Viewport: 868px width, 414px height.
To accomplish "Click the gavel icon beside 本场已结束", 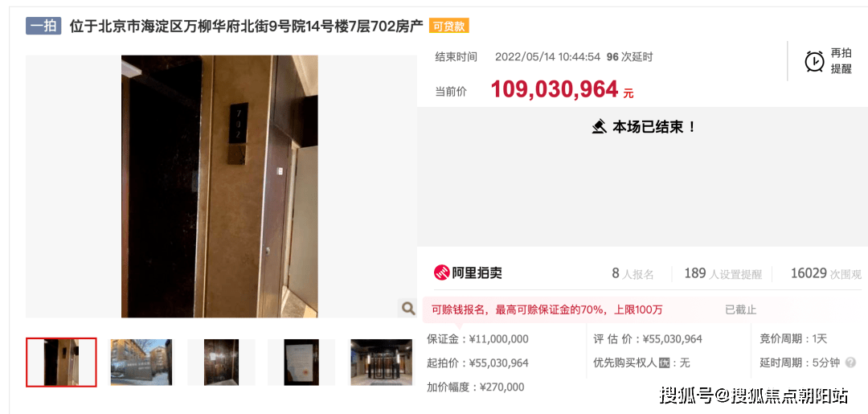I will pyautogui.click(x=599, y=127).
